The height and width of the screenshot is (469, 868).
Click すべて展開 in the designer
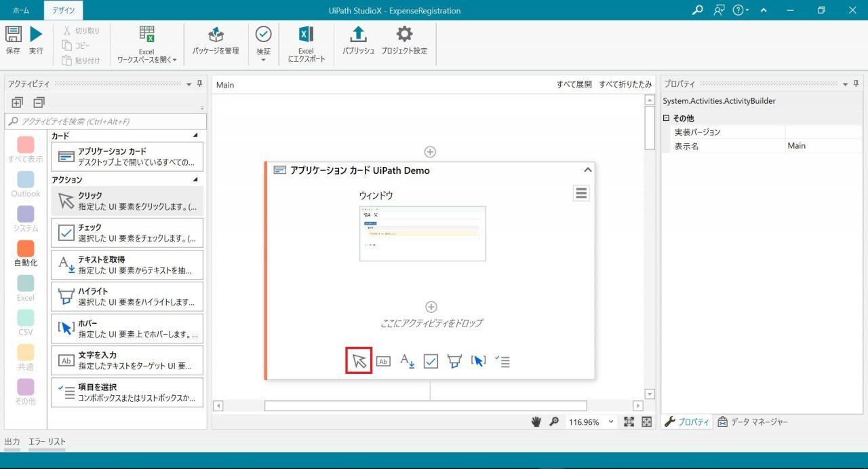click(574, 85)
